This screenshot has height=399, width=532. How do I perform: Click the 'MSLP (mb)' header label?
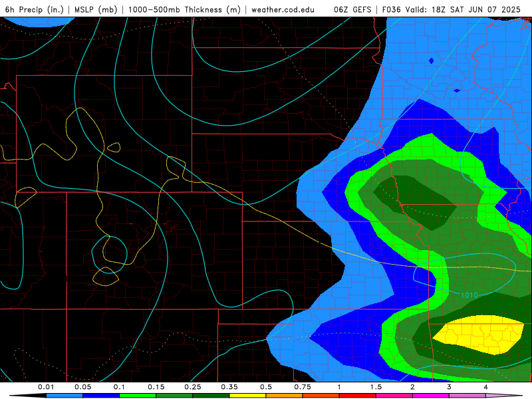tap(96, 9)
